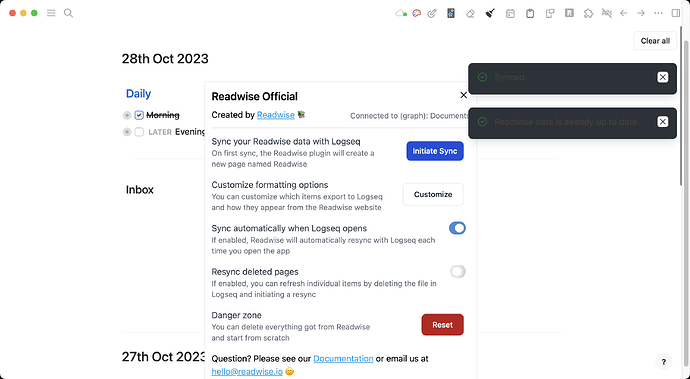Click the Initiate Sync button

click(435, 151)
